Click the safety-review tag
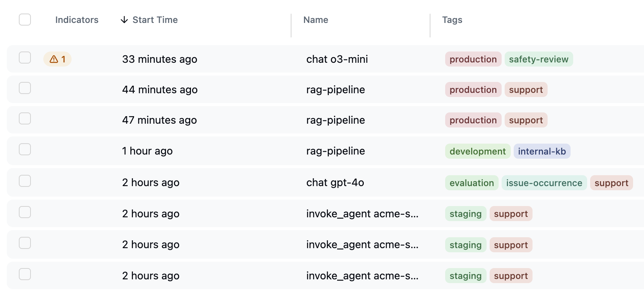644x291 pixels. pos(539,59)
